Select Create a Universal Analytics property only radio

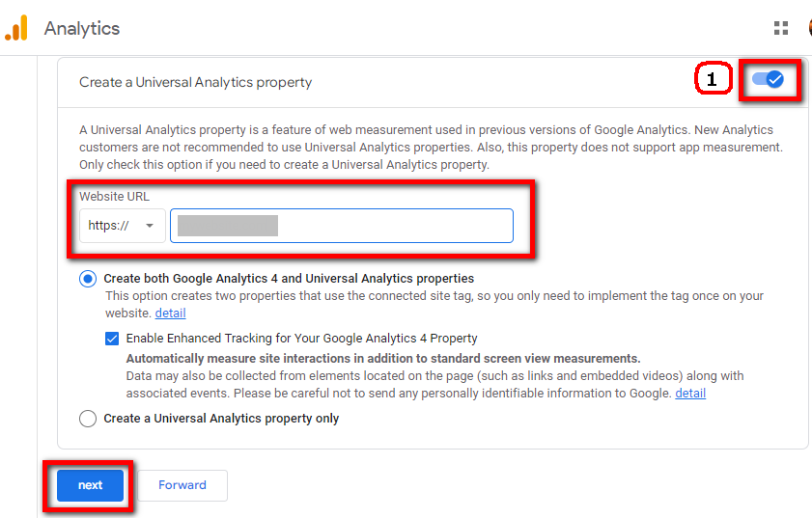click(88, 419)
